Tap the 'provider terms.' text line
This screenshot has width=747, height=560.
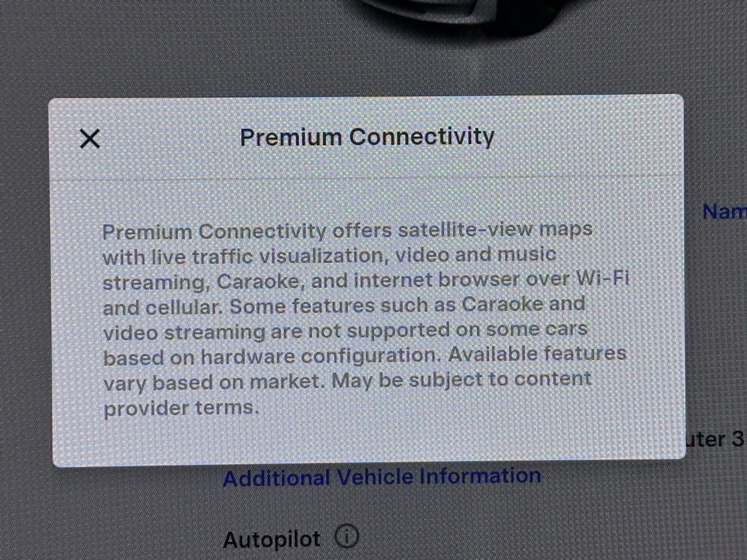click(181, 409)
